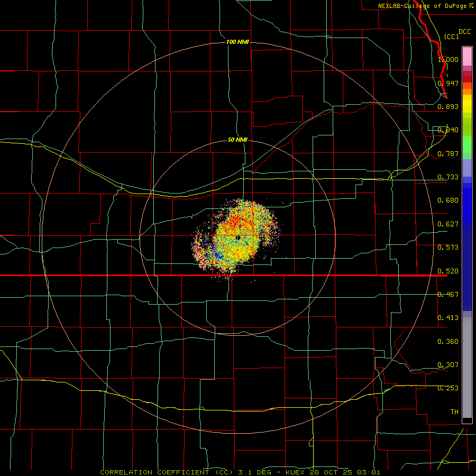476x476 pixels.
Task: Select the 0.307 legend value
Action: [448, 365]
